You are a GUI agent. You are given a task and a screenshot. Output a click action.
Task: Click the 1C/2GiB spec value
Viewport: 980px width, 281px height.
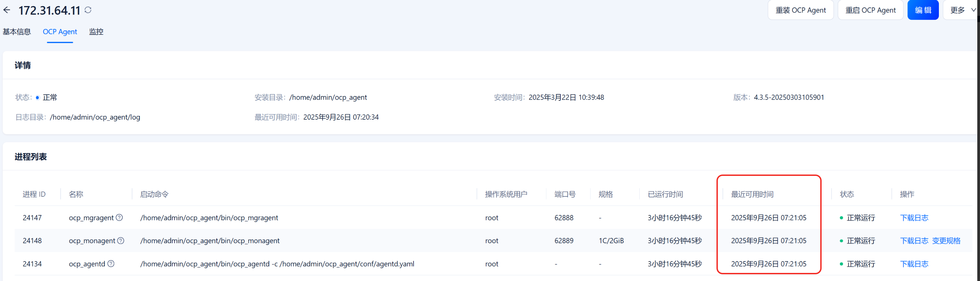[611, 241]
